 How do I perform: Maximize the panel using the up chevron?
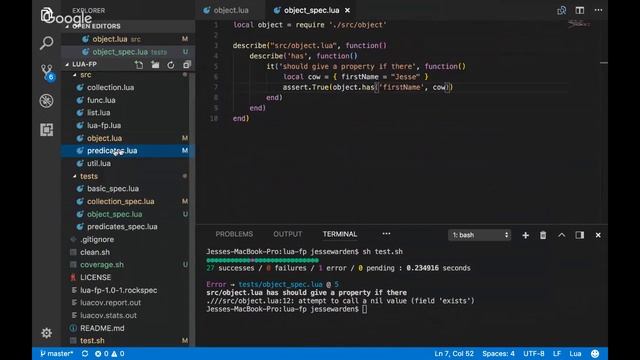(562, 235)
